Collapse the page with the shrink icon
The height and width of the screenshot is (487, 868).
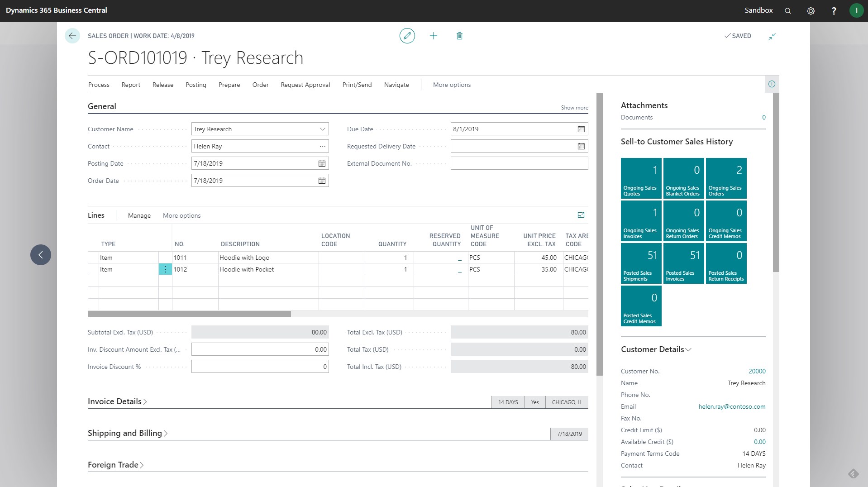click(x=772, y=36)
